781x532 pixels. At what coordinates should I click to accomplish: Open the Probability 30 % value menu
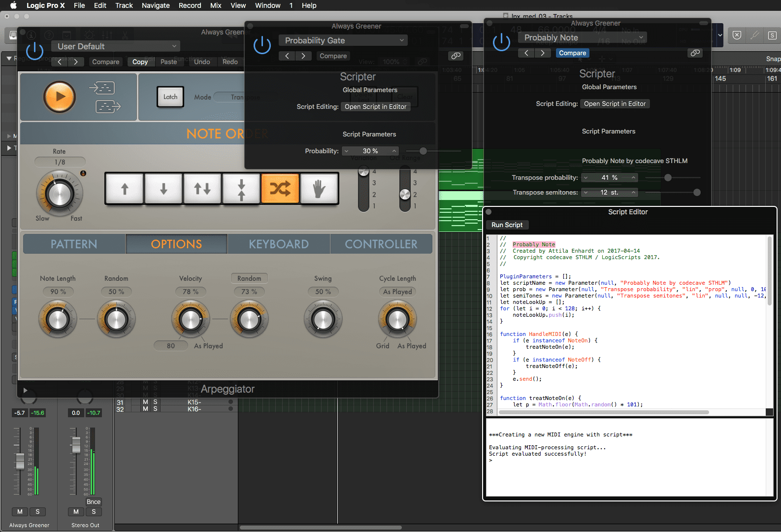tap(370, 151)
